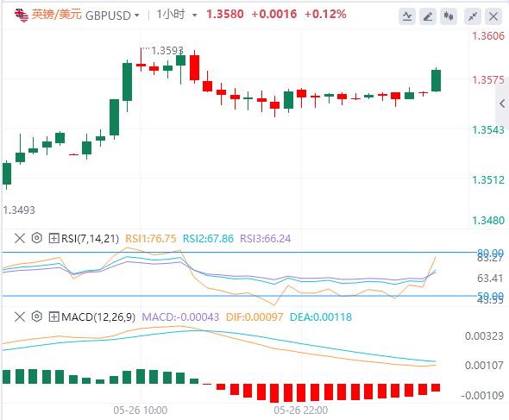The width and height of the screenshot is (509, 420).
Task: Click the 0.00107 MACD axis label
Action: pos(484,365)
